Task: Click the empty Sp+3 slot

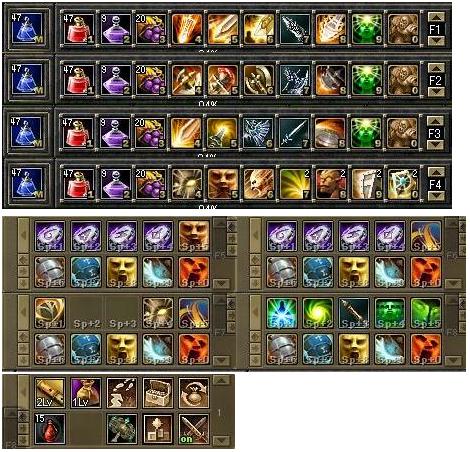Action: pos(122,313)
